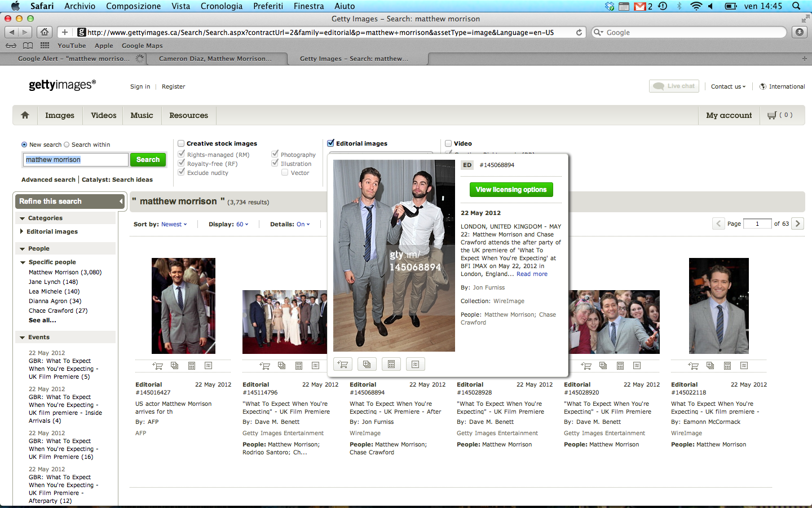Find similar images for #145016427
812x508 pixels.
[208, 366]
